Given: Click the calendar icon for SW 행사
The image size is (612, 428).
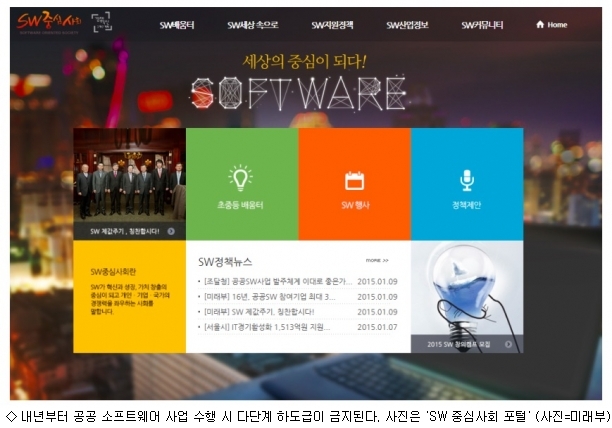Looking at the screenshot, I should click(x=354, y=181).
